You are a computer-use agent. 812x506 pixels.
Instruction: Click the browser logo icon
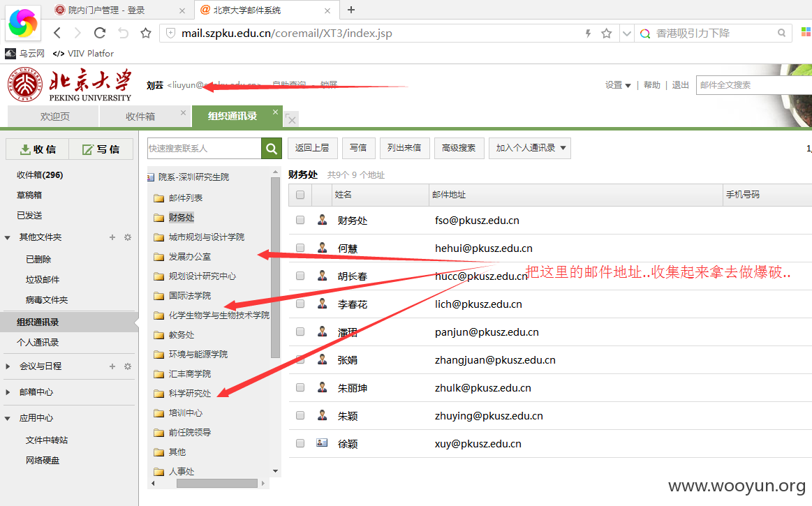pyautogui.click(x=23, y=23)
